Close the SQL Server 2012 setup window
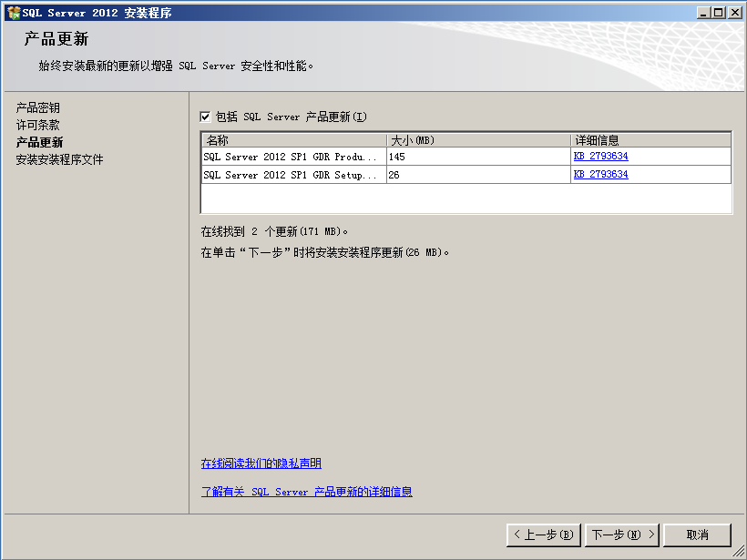The height and width of the screenshot is (560, 747). coord(734,13)
